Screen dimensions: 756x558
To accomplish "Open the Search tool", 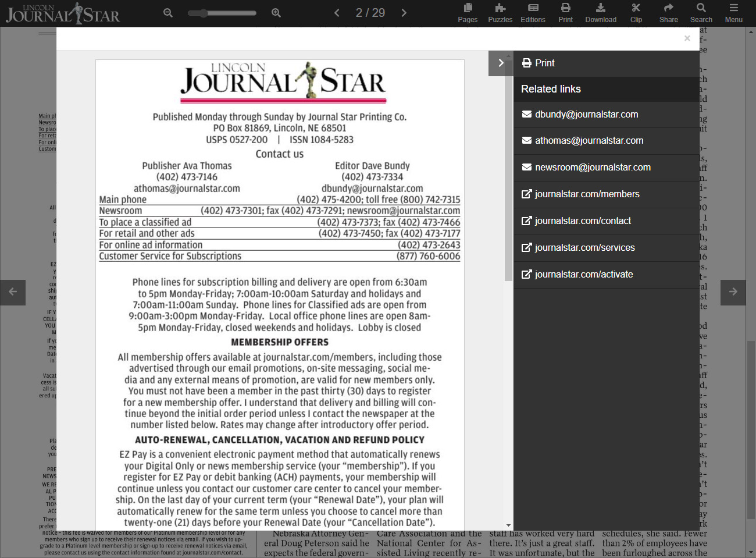I will [701, 13].
